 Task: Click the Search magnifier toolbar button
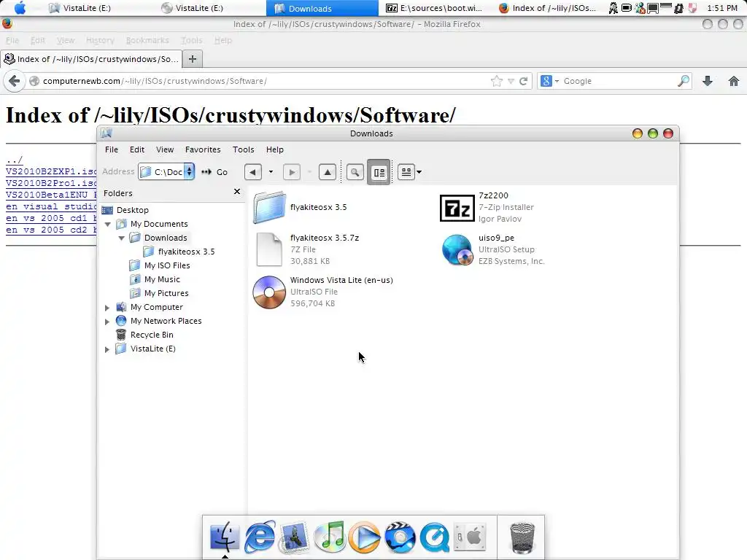[x=355, y=172]
